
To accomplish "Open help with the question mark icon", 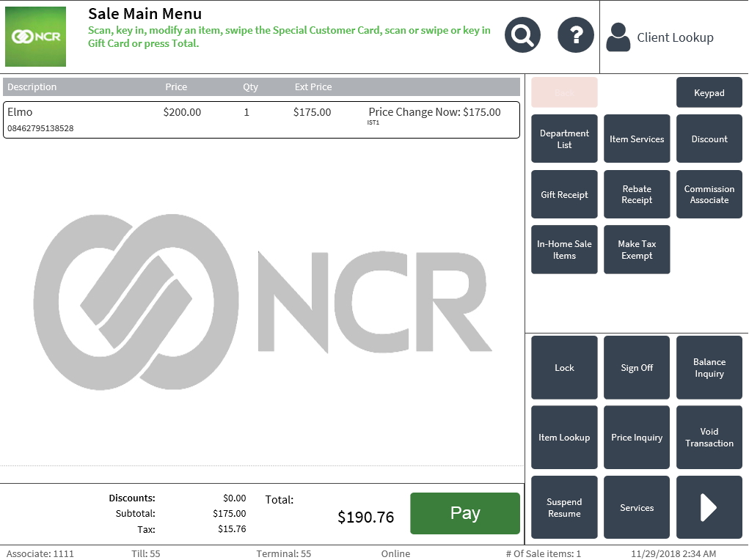I will (x=576, y=35).
